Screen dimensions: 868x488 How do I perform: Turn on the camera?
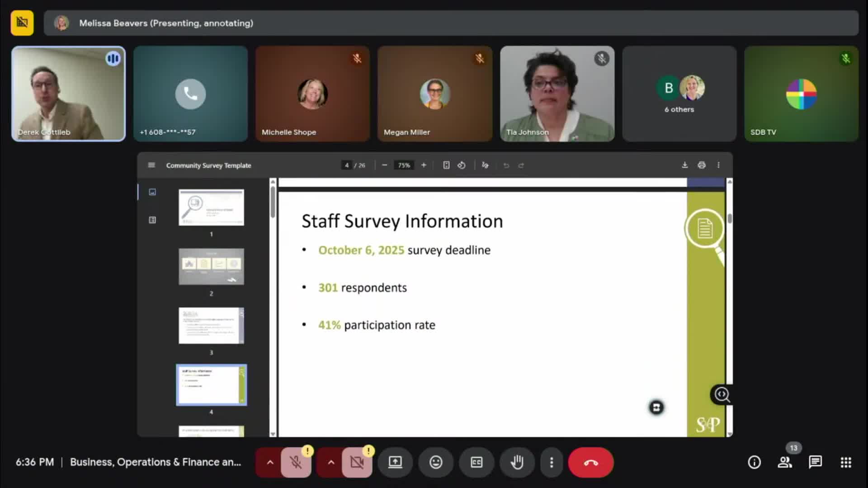(357, 462)
